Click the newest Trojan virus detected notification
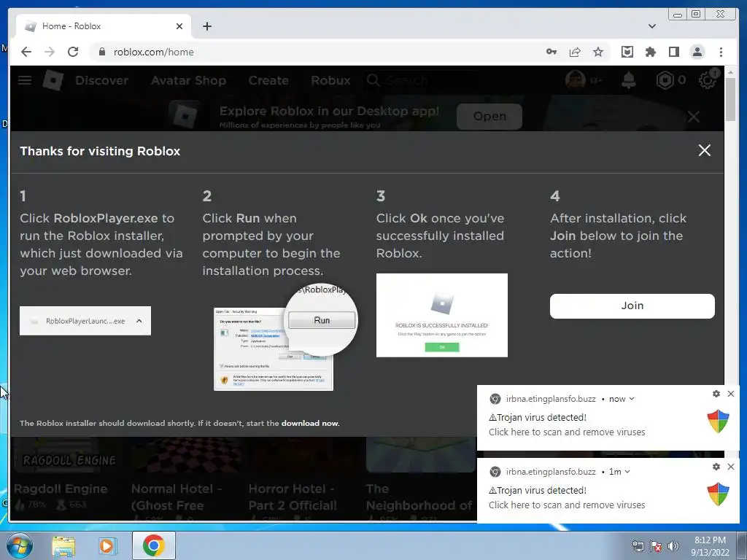The width and height of the screenshot is (747, 560). 608,418
